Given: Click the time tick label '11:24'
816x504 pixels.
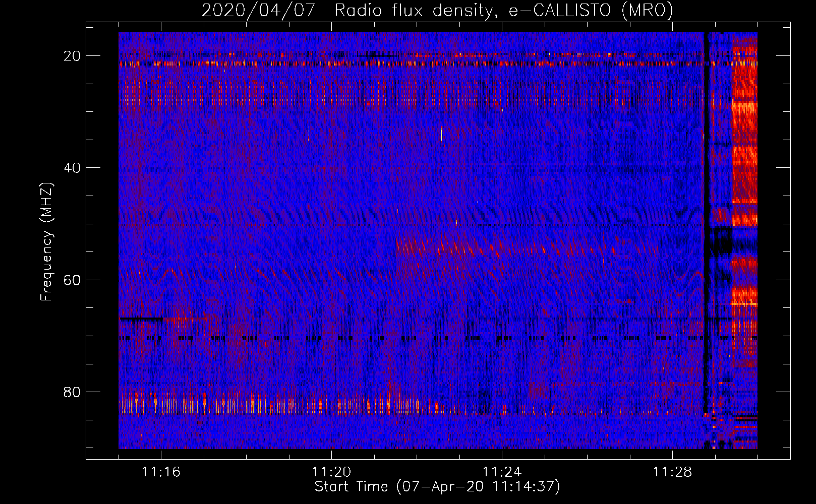Looking at the screenshot, I should click(x=502, y=472).
